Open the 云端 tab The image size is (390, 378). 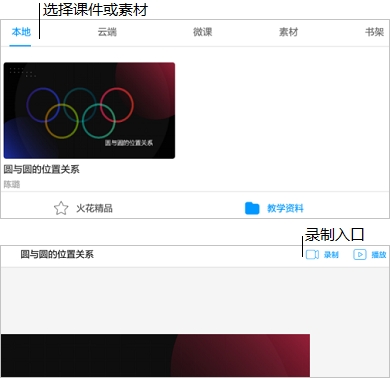[x=107, y=32]
